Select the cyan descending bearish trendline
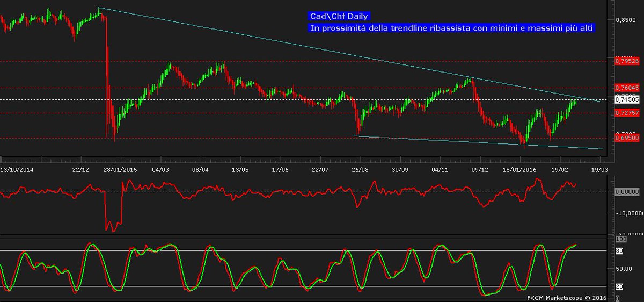 (349, 54)
